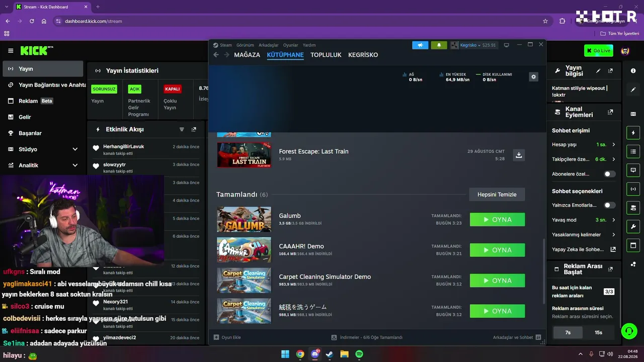Screen dimensions: 644x362
Task: Bookmark this page with the star icon
Action: point(545,21)
